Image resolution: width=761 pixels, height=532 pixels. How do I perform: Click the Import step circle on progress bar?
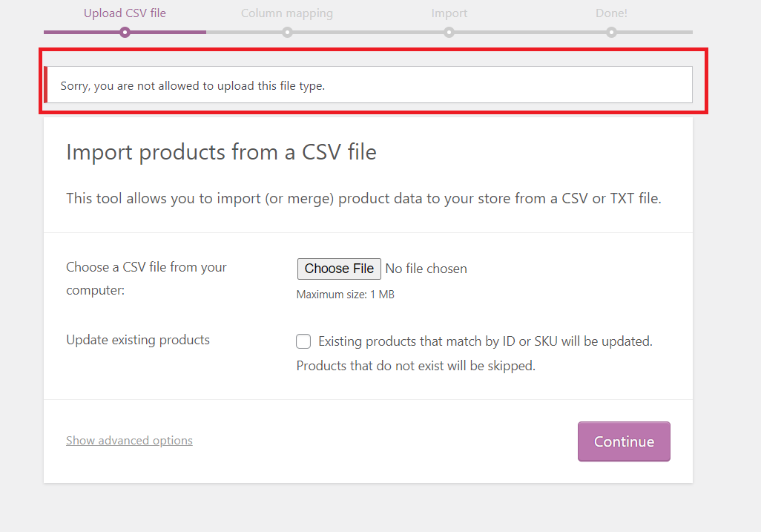tap(449, 32)
